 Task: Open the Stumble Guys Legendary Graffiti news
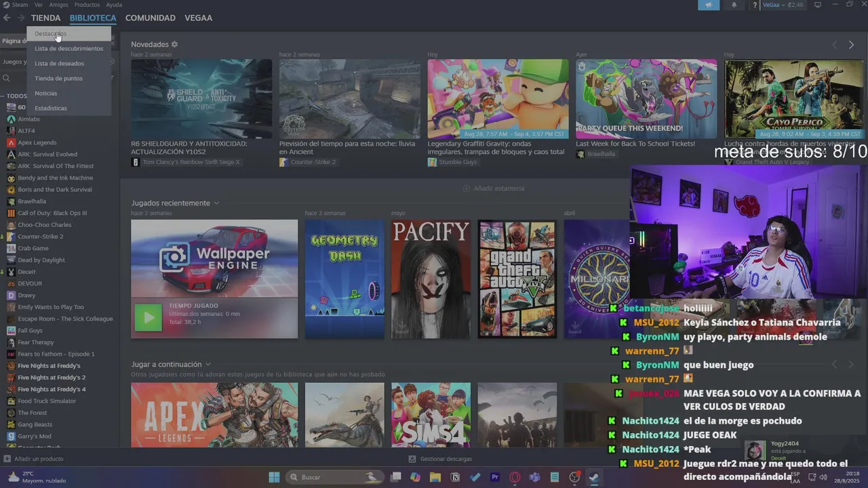point(498,99)
